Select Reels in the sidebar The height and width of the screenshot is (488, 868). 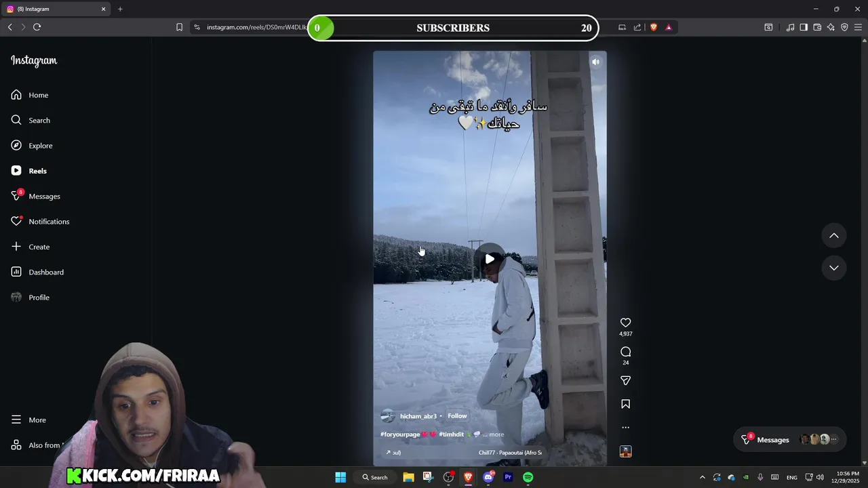click(x=28, y=171)
